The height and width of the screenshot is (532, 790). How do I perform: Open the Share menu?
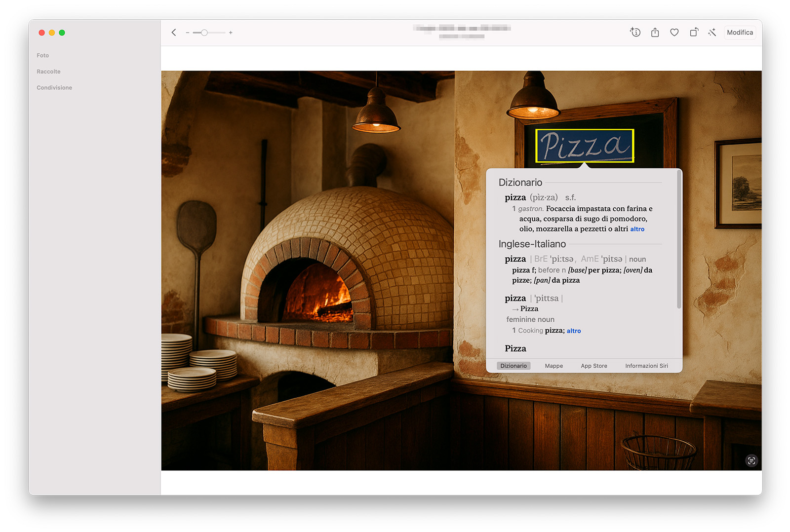tap(655, 33)
